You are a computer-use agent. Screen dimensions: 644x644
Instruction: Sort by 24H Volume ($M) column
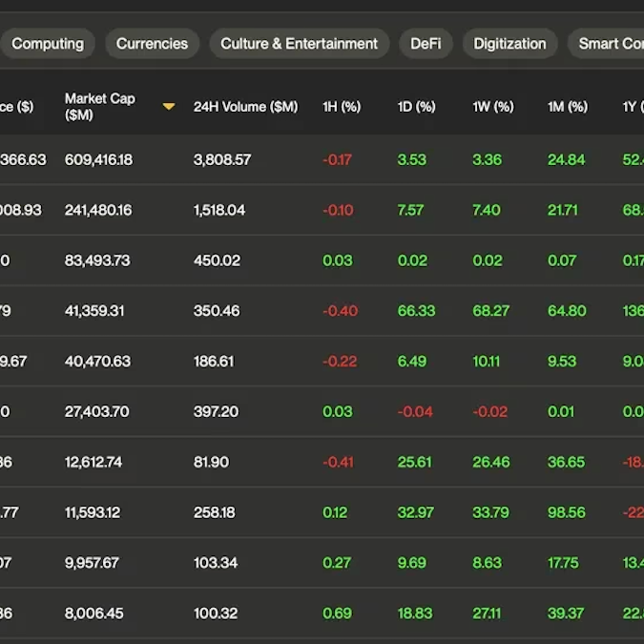245,107
